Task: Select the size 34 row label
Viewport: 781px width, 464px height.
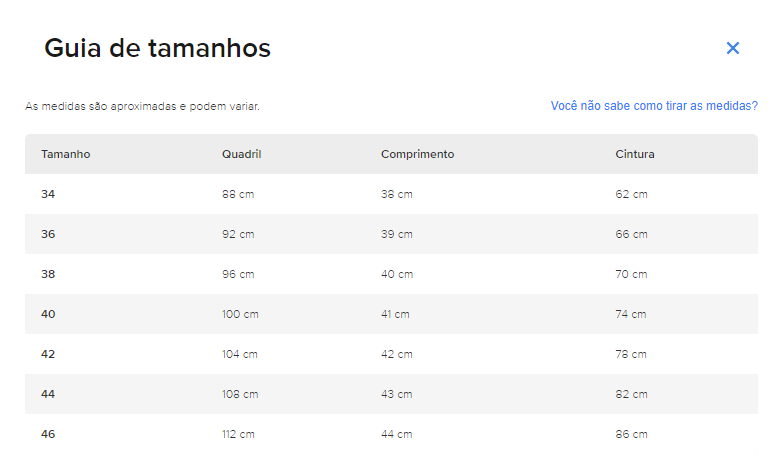Action: (x=48, y=194)
